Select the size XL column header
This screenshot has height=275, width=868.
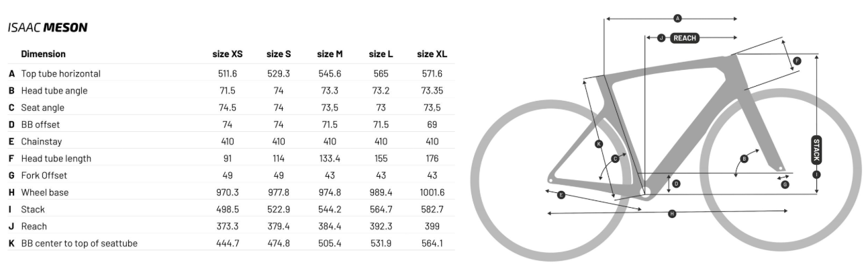point(432,54)
